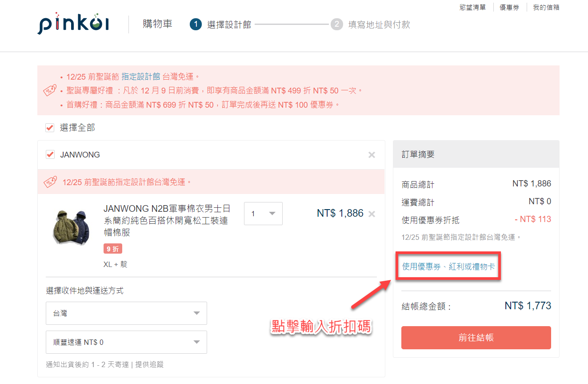Click the 指定設計館 link in the banner
This screenshot has width=588, height=384.
[140, 77]
